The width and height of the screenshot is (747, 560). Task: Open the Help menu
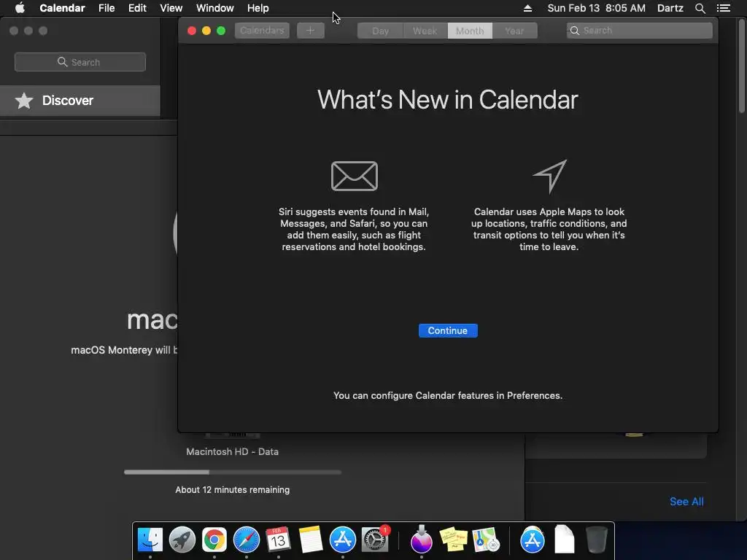[258, 8]
